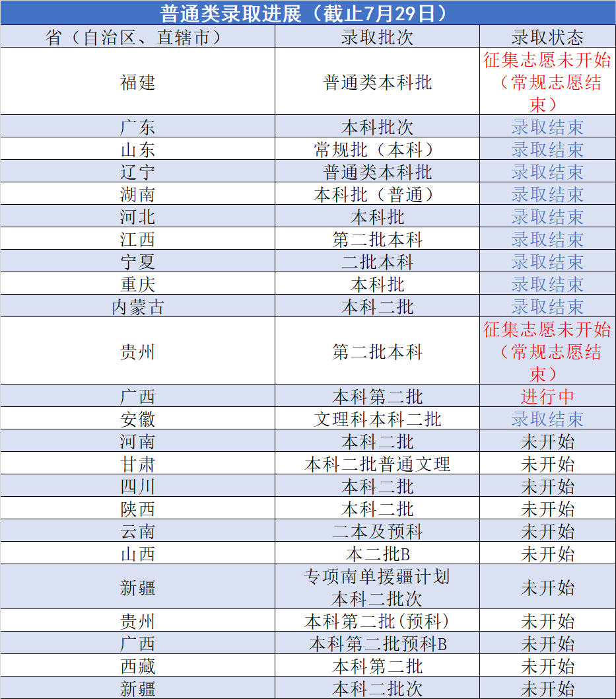Click '广西' in the 进行中 row
This screenshot has width=616, height=699.
pyautogui.click(x=137, y=396)
